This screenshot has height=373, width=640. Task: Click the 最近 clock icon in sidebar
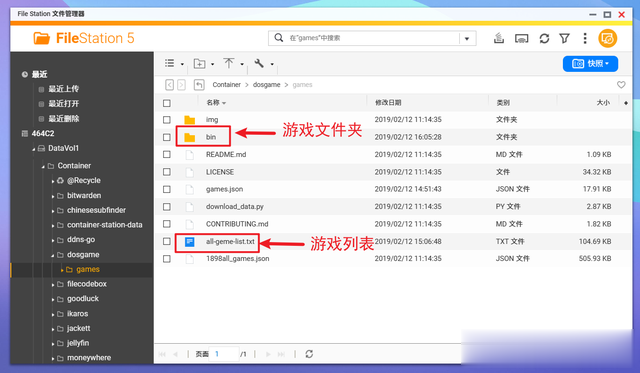click(x=25, y=74)
